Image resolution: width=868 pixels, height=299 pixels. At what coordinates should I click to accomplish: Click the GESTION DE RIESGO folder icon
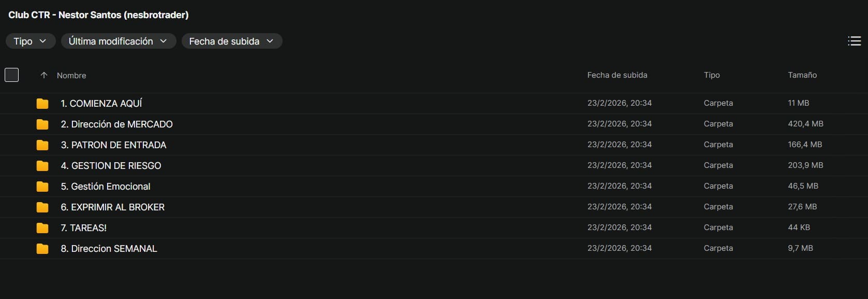tap(42, 166)
